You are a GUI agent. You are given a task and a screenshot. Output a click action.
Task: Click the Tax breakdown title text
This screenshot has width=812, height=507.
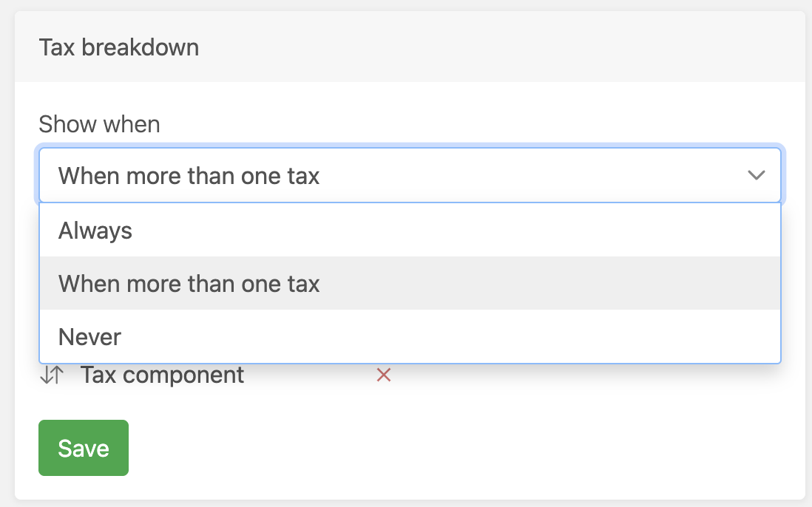tap(119, 47)
